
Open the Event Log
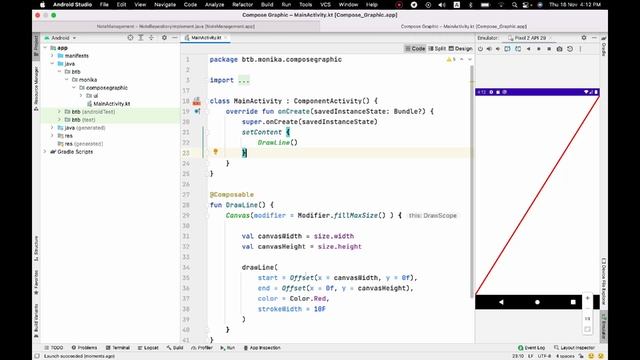tap(531, 348)
